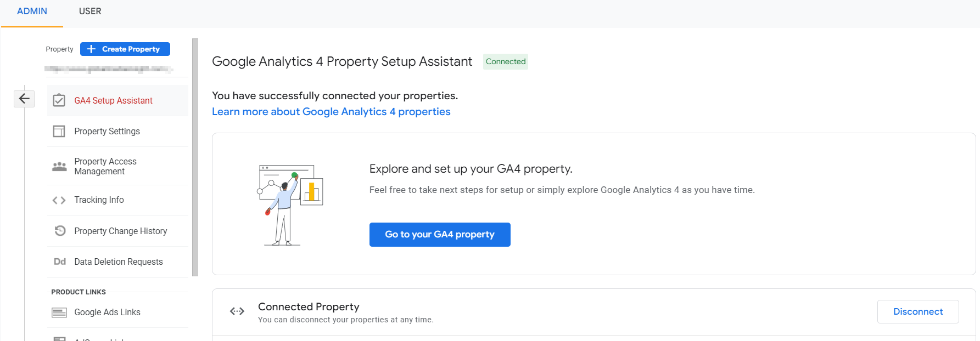Click the Connected Property arrows icon

tap(237, 311)
